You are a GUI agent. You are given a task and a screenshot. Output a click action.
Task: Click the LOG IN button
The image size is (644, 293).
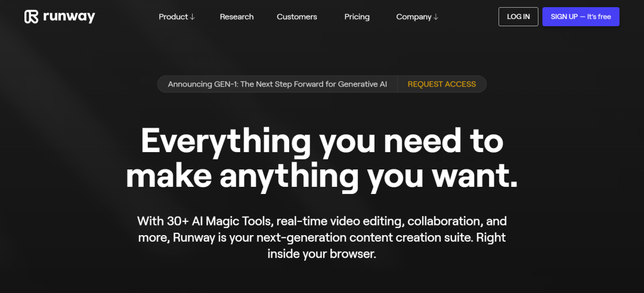click(x=518, y=17)
